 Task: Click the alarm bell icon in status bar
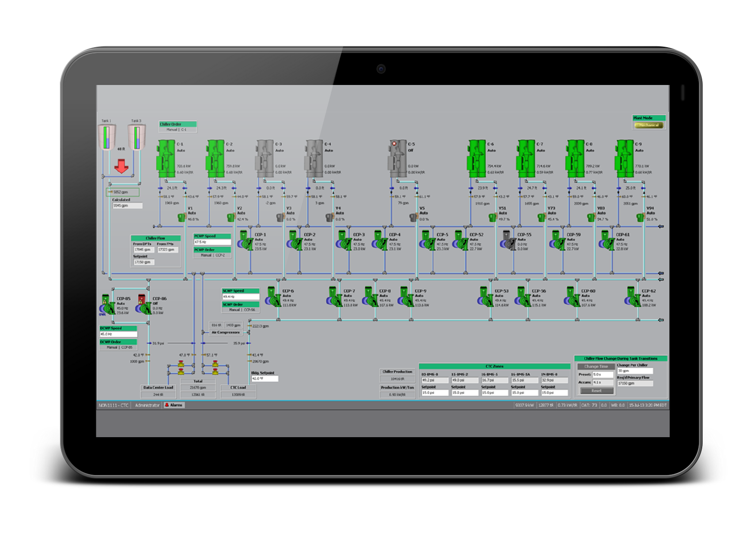coord(168,405)
